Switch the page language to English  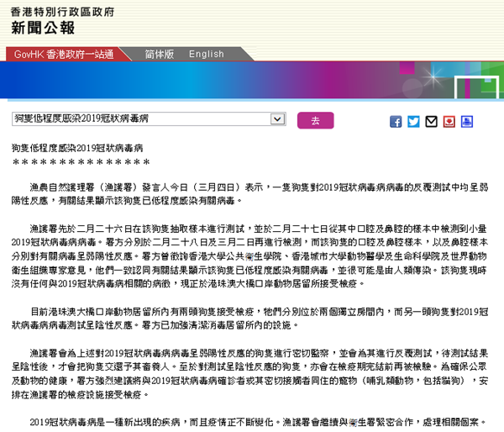206,54
